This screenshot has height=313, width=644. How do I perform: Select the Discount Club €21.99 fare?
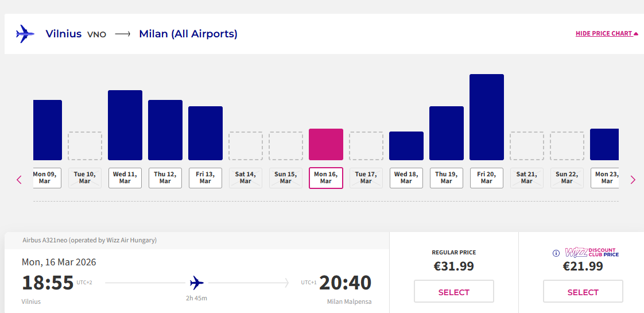pos(583,292)
